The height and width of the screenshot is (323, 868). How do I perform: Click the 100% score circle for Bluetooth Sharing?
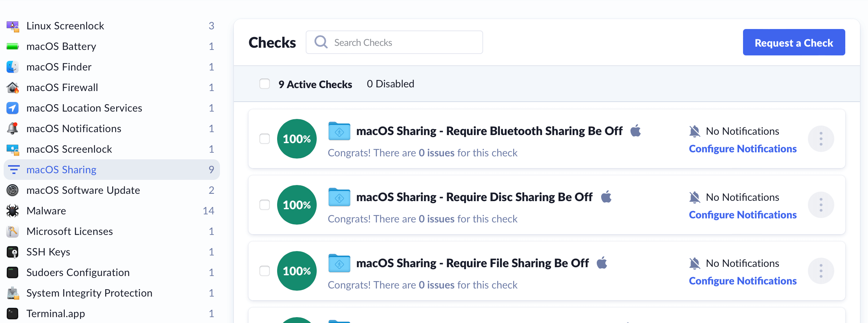coord(297,139)
